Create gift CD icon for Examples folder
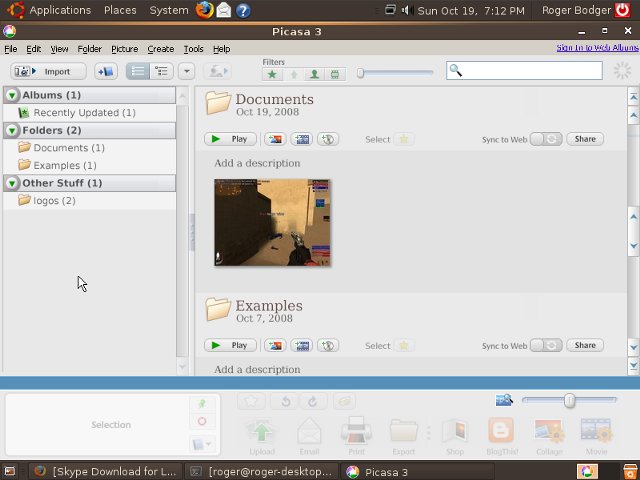 328,345
